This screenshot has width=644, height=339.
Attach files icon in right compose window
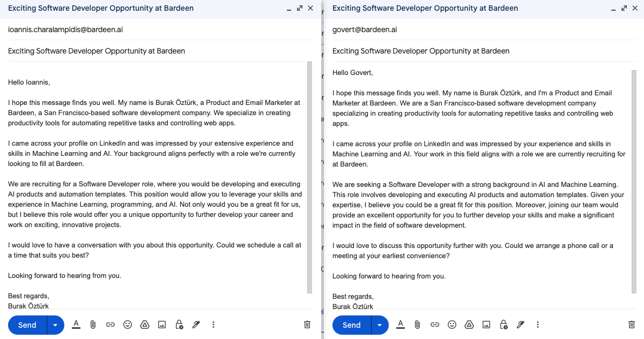pyautogui.click(x=417, y=325)
